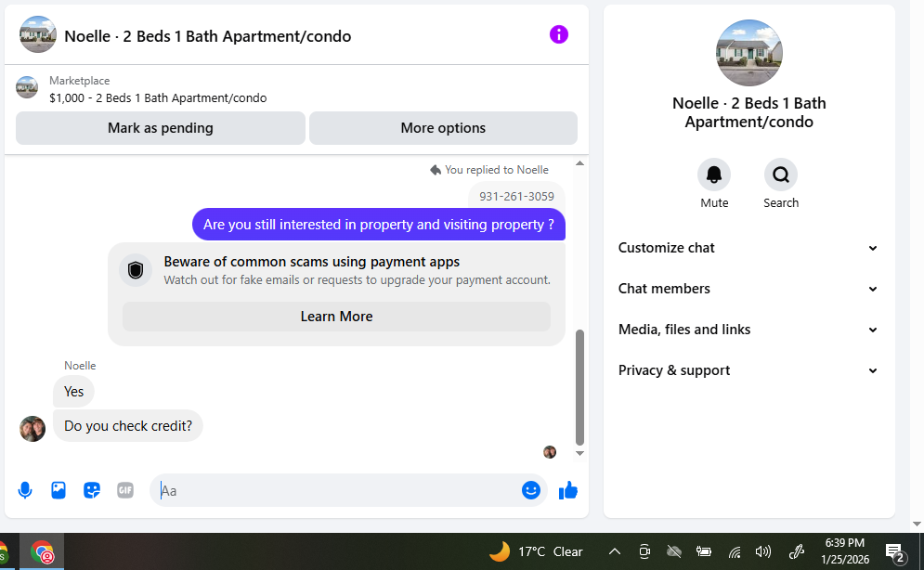Click the "Do you check credit?" message
The height and width of the screenshot is (570, 924).
(x=128, y=426)
